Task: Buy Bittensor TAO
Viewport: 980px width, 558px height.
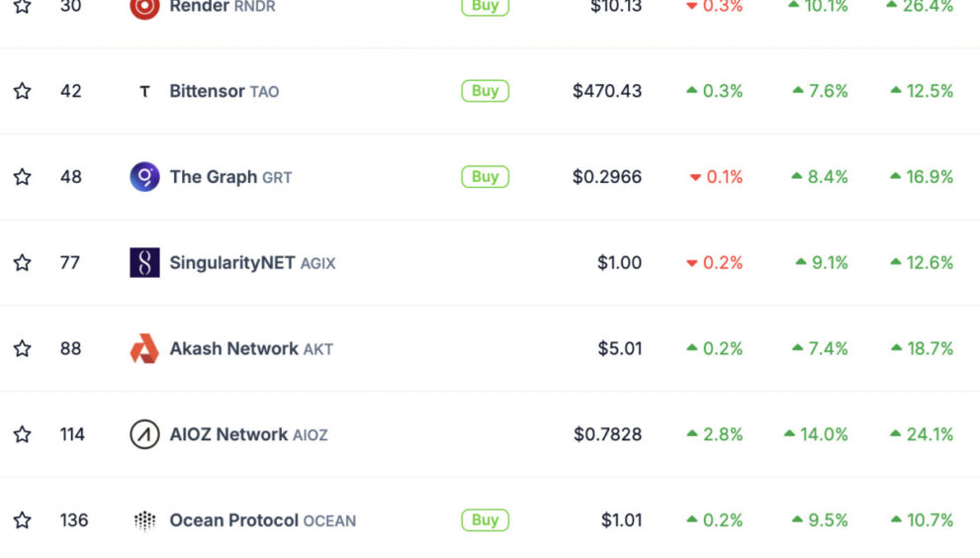Action: [x=485, y=91]
